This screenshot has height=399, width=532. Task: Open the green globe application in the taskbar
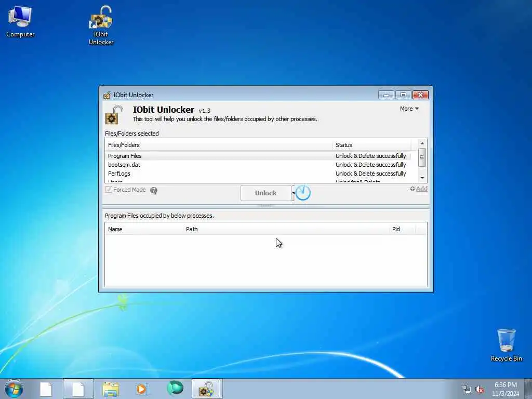click(x=175, y=389)
